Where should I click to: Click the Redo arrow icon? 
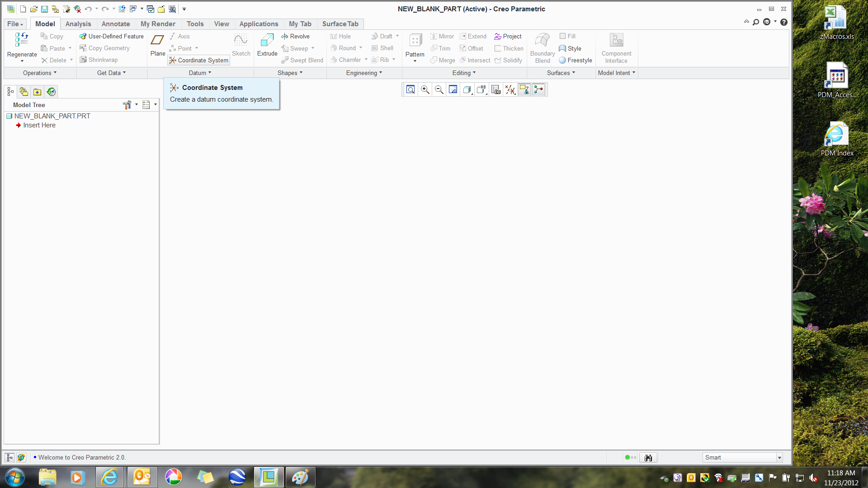tap(105, 9)
